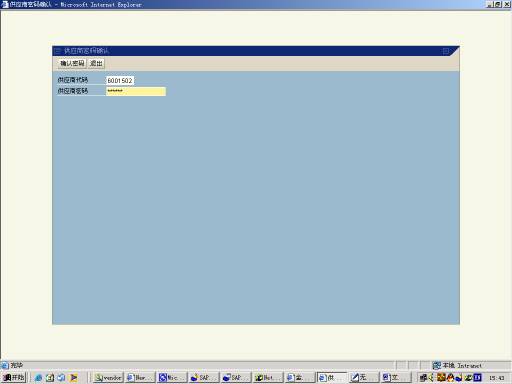Launch Internet Explorer from quick launch
Image resolution: width=512 pixels, height=384 pixels.
38,378
